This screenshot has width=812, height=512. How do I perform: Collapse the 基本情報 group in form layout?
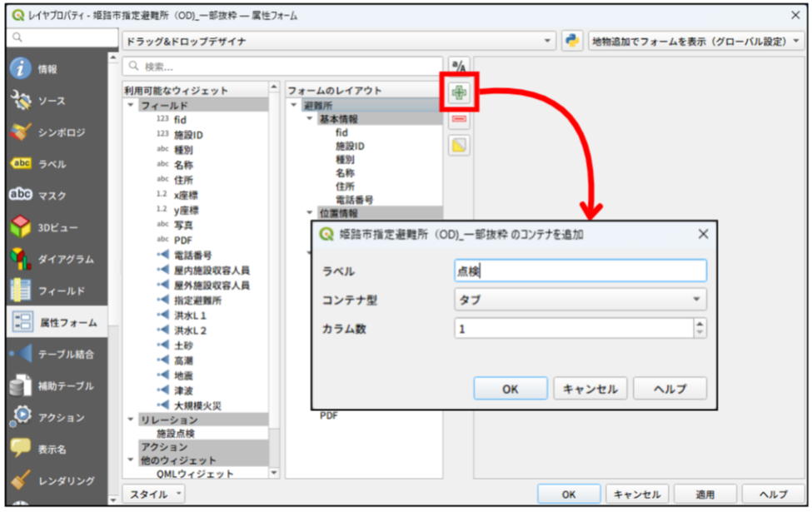(x=310, y=119)
